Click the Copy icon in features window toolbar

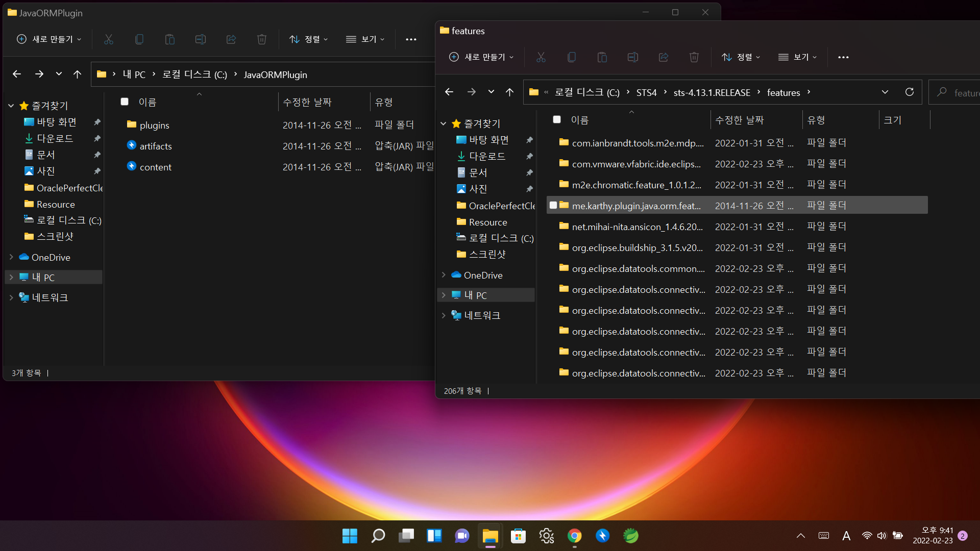pyautogui.click(x=572, y=57)
